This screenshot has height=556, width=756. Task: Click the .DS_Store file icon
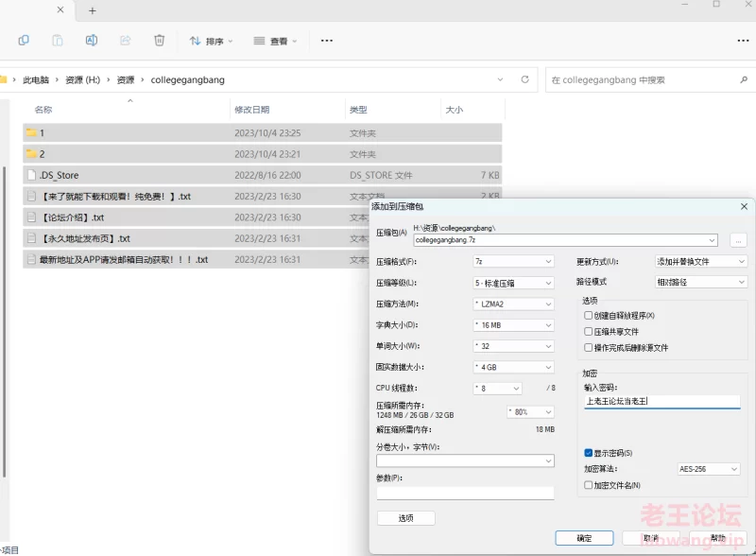[31, 175]
